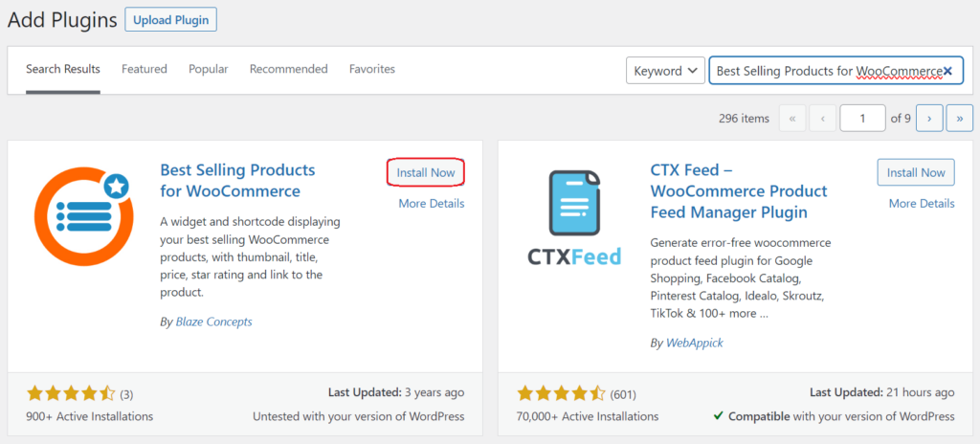
Task: Click the Add Plugins page heading
Action: pos(62,19)
